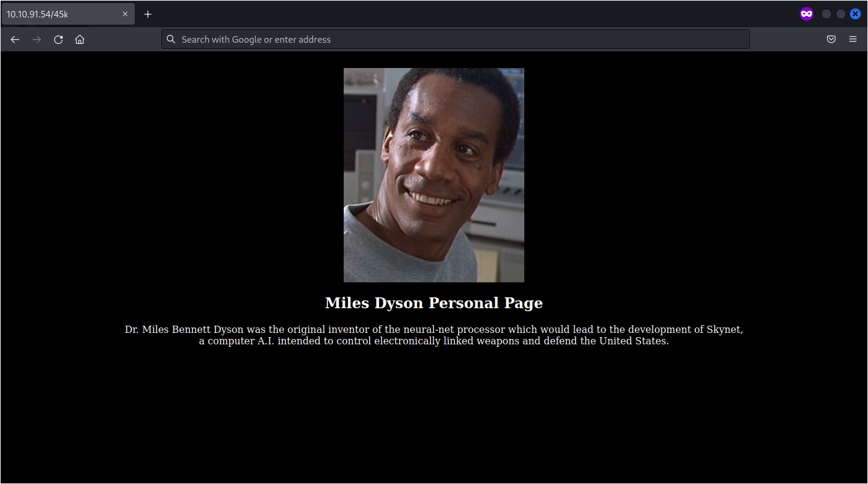Close the browser window
868x484 pixels.
click(x=855, y=14)
